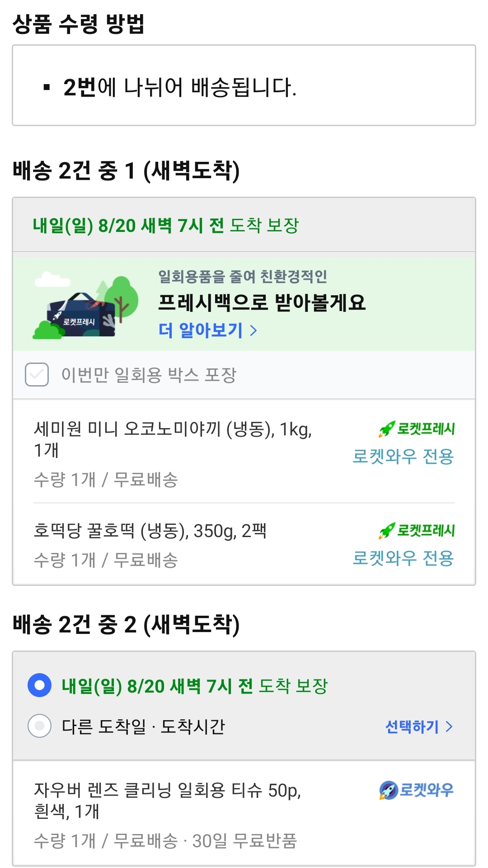The height and width of the screenshot is (868, 488).
Task: Tap the chevron next to 더 알아보기
Action: click(254, 330)
